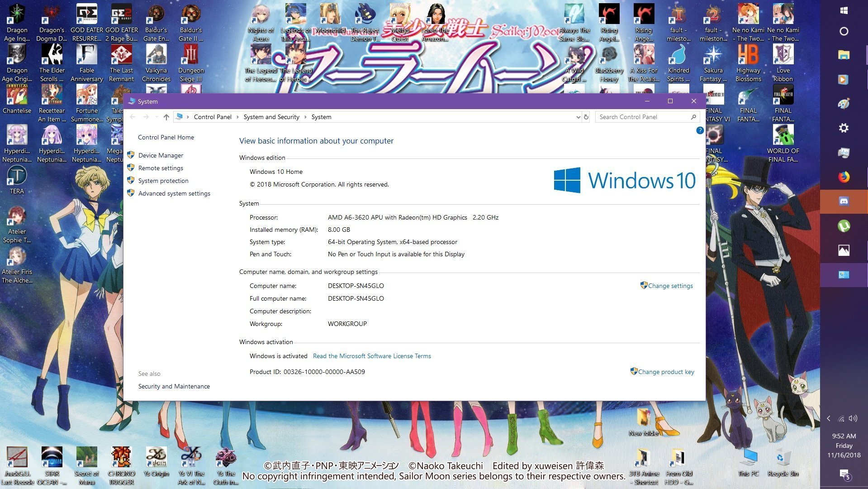Open Settings gear in the taskbar

[x=844, y=128]
